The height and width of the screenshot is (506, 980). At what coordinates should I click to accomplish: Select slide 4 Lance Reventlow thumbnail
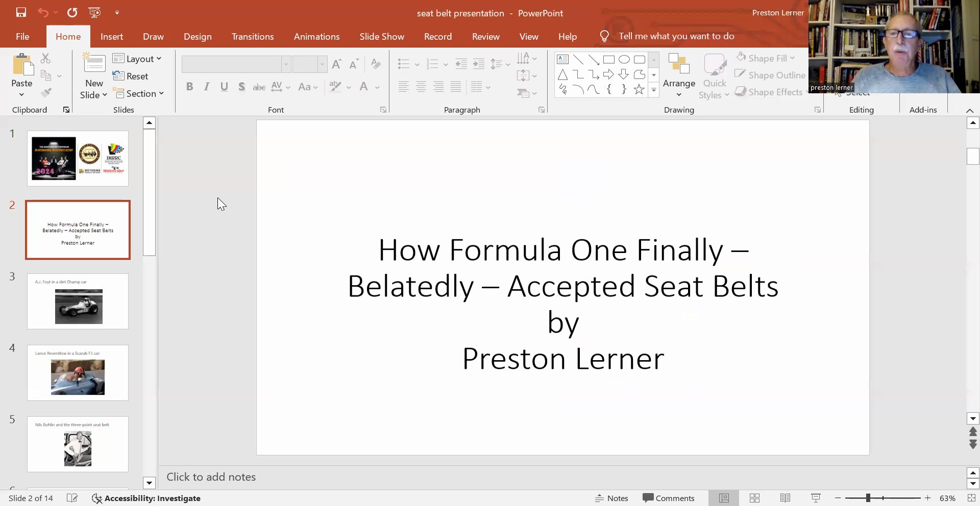click(78, 373)
